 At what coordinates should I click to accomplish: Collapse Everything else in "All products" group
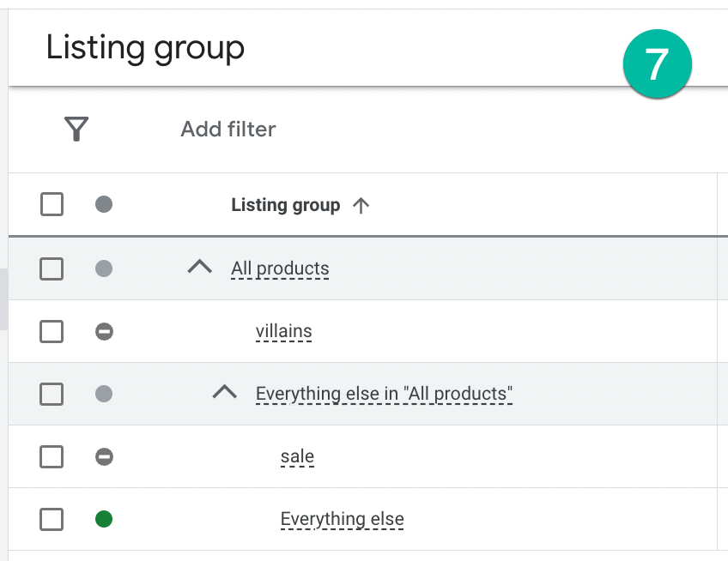[224, 393]
